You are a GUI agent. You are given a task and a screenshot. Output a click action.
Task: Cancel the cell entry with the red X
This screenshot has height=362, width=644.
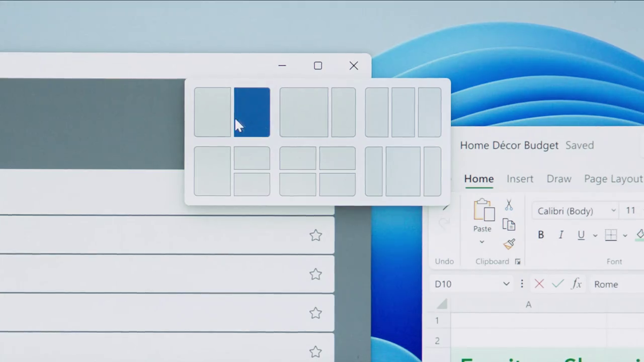[539, 284]
